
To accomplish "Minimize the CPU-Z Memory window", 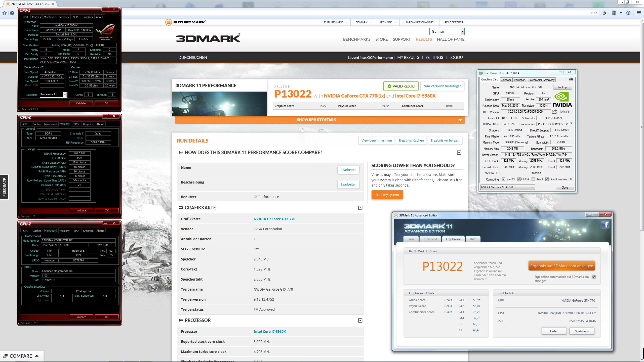I will 105,116.
